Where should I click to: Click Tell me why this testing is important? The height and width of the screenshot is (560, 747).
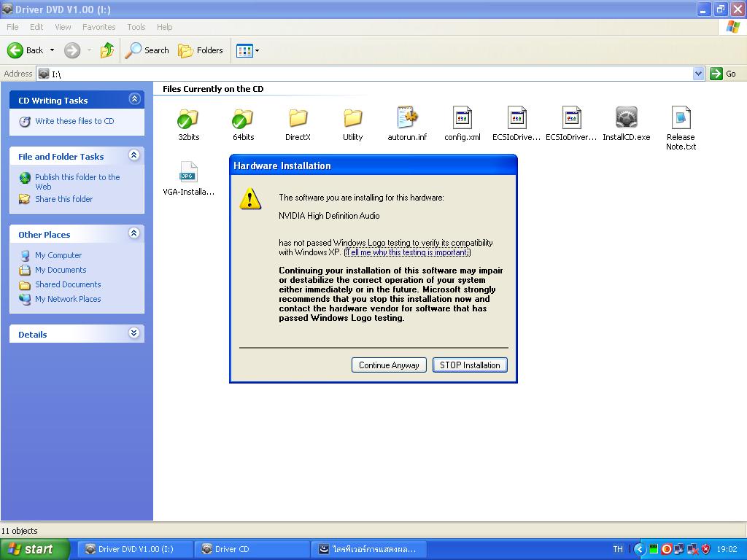(x=407, y=252)
